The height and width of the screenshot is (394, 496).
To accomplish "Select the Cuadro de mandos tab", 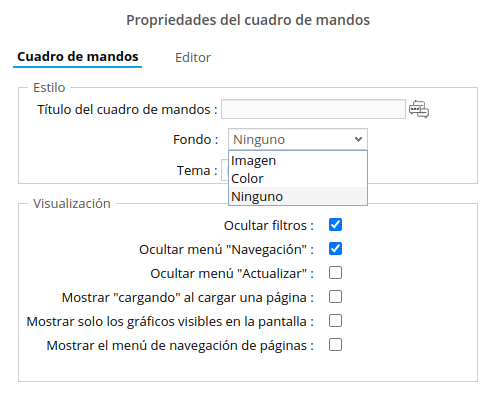I will click(78, 57).
